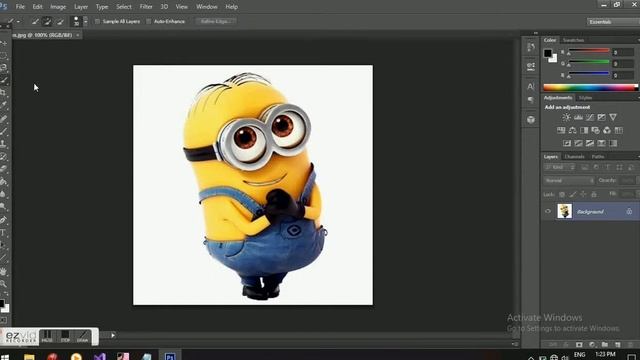Enable Sample All Layers checkbox
The image size is (640, 360).
point(97,21)
